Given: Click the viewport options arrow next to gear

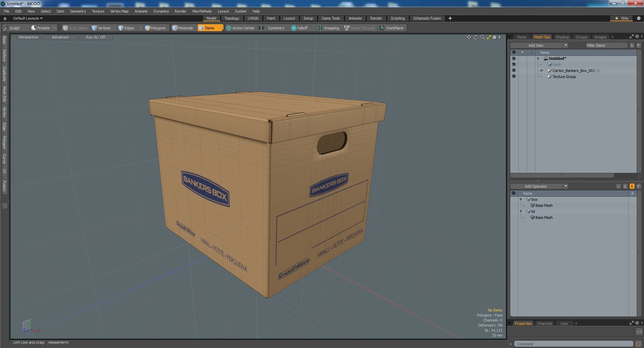Looking at the screenshot, I should coord(500,37).
